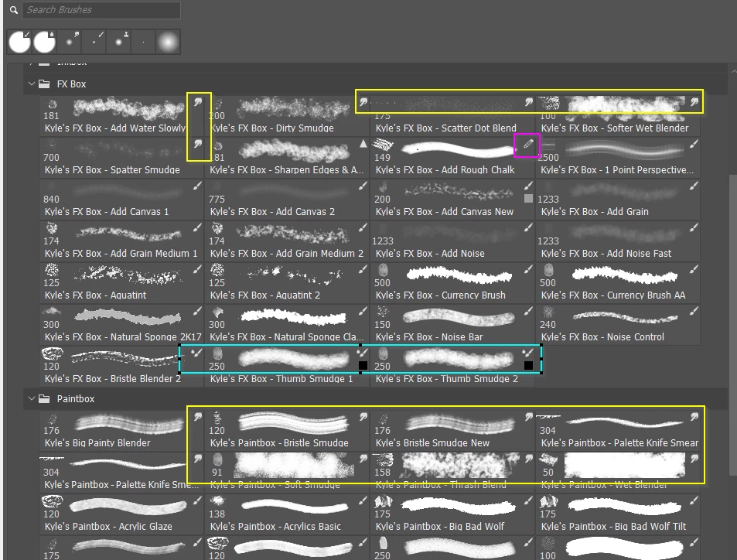Click smudge tool icon on Palette Knife Smear
The height and width of the screenshot is (560, 737).
(x=694, y=416)
